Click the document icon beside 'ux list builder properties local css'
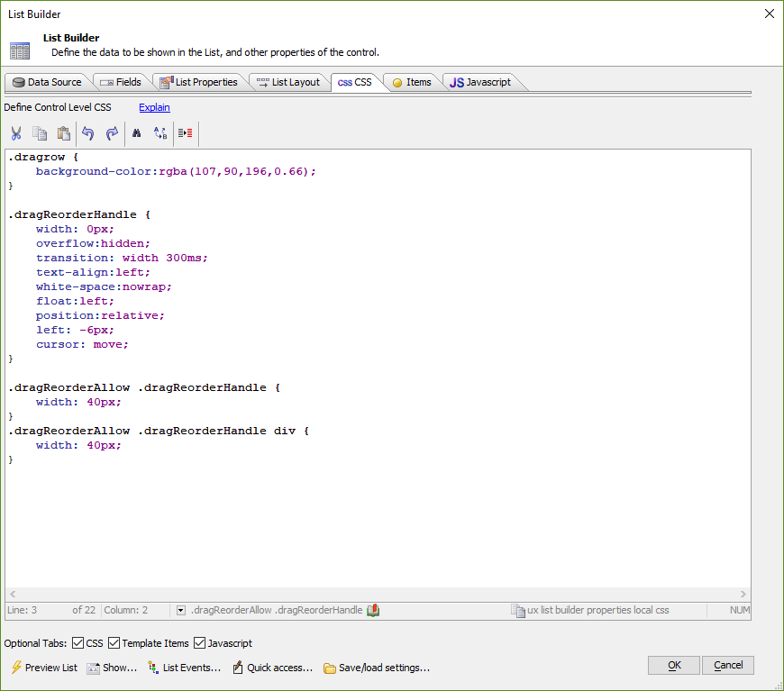This screenshot has height=691, width=784. (518, 611)
